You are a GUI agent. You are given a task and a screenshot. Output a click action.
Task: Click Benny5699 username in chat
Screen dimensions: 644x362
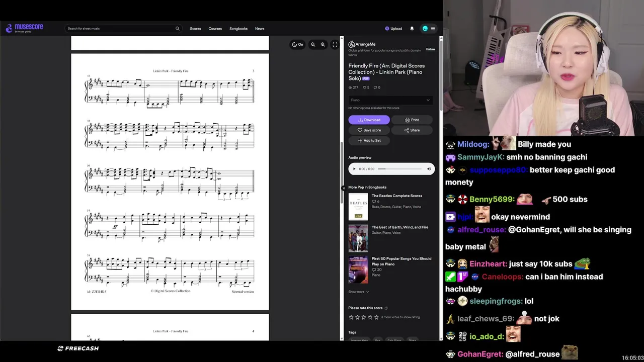pos(492,199)
